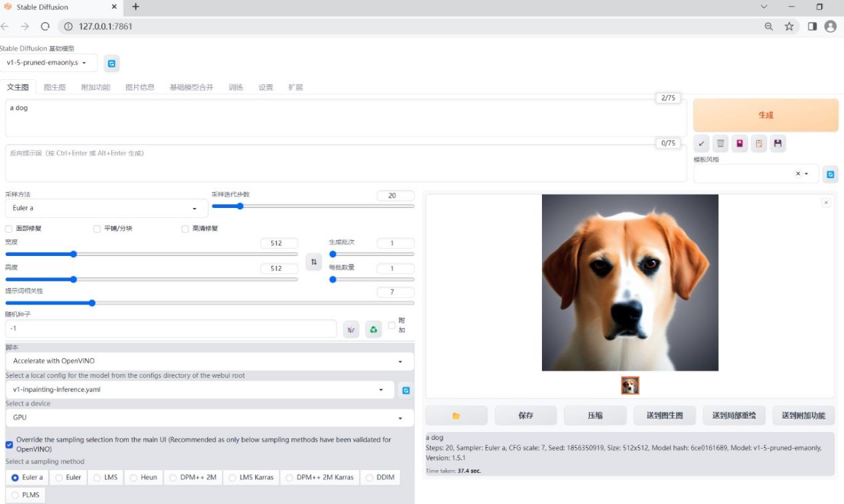The image size is (844, 504).
Task: Open output folder with folder icon
Action: coord(457,415)
